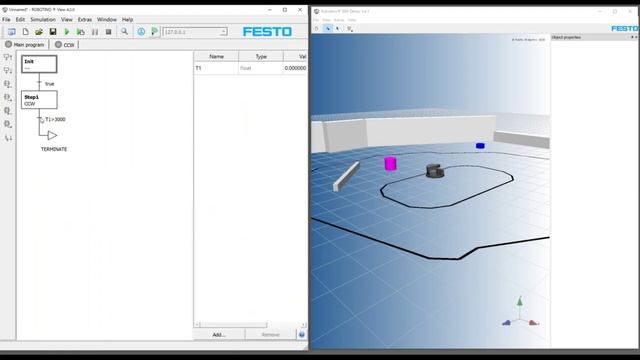Open Extras menu in Robotino SIM window
This screenshot has width=640, height=360.
point(339,20)
